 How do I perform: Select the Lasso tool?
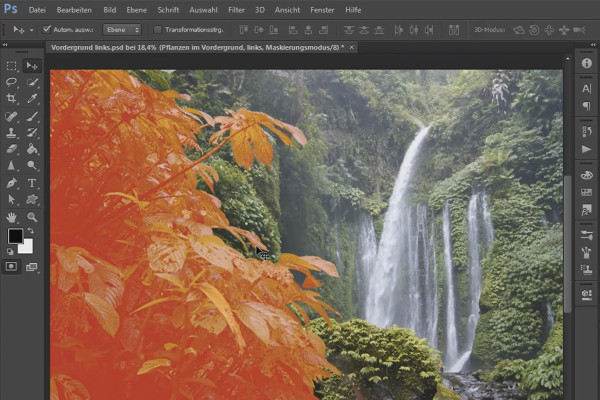pyautogui.click(x=11, y=82)
